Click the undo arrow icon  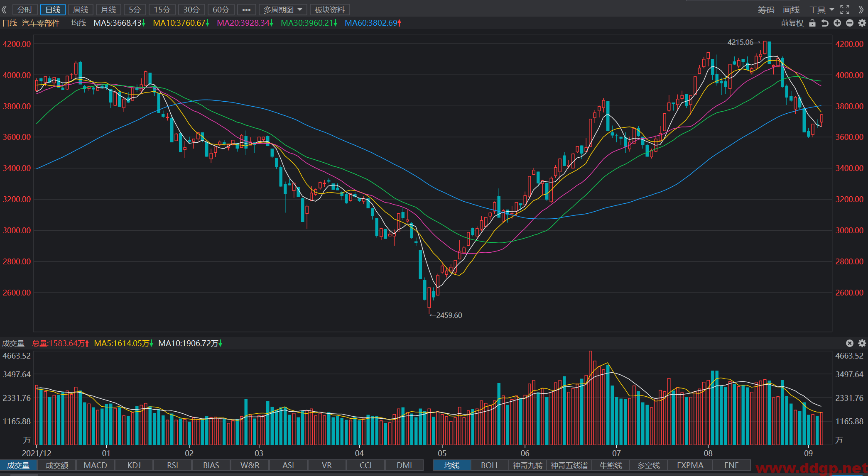(x=825, y=23)
